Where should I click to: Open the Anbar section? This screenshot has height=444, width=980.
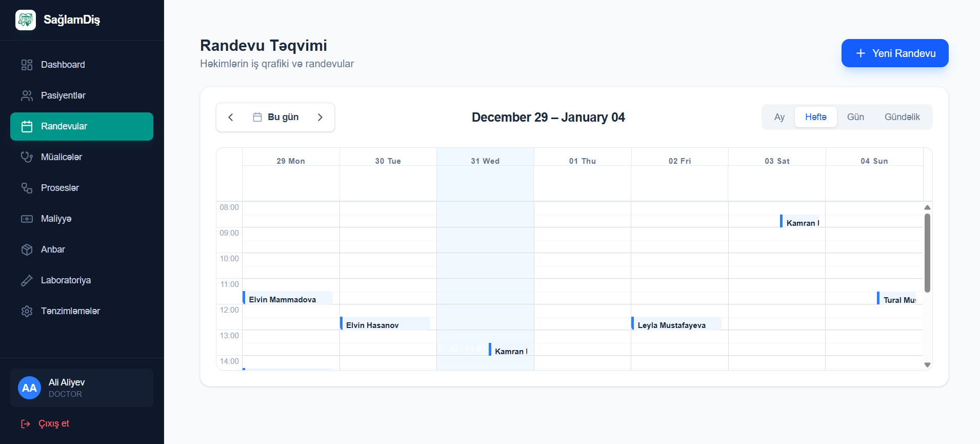click(82, 249)
